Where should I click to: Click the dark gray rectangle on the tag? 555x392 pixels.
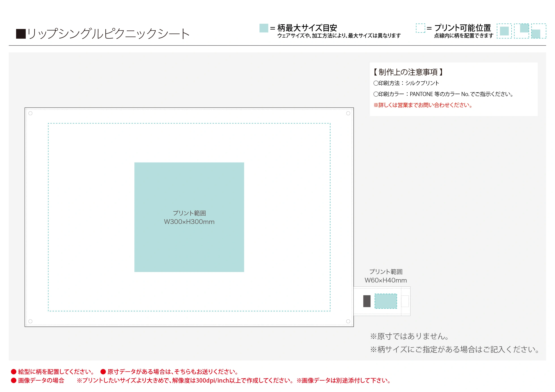click(x=367, y=301)
